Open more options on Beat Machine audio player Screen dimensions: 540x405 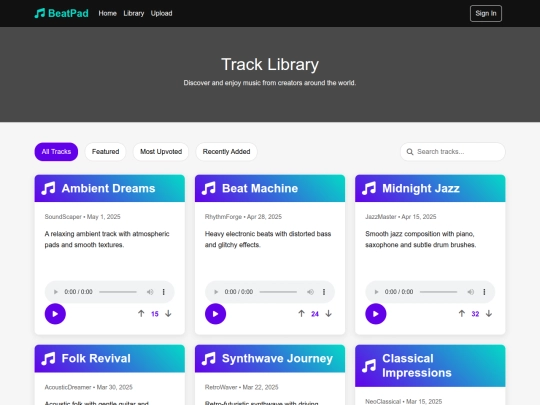[324, 292]
